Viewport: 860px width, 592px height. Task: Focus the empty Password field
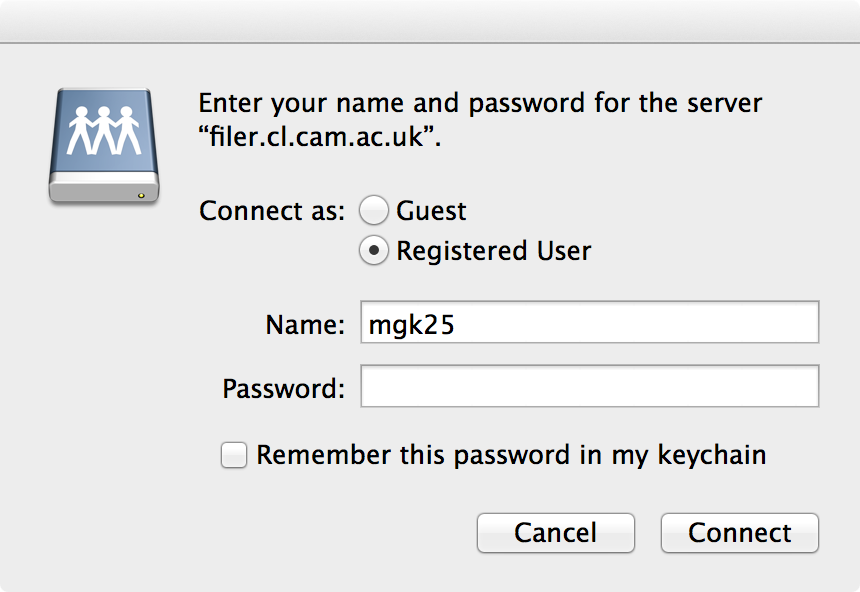pyautogui.click(x=589, y=387)
